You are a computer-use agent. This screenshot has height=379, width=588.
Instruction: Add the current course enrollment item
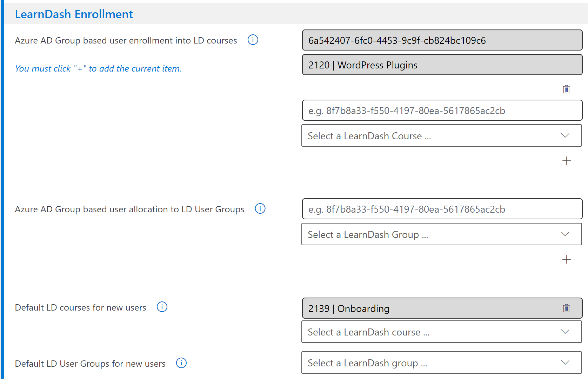tap(566, 161)
